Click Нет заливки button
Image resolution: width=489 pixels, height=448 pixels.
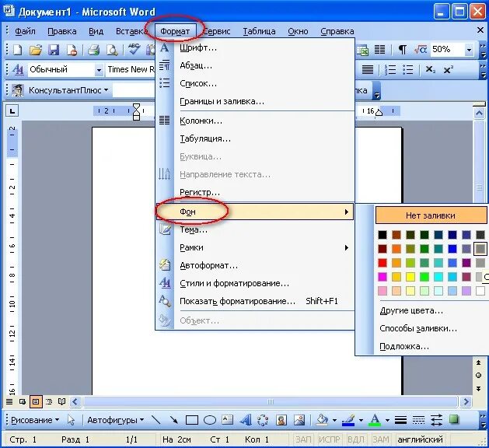(x=431, y=215)
